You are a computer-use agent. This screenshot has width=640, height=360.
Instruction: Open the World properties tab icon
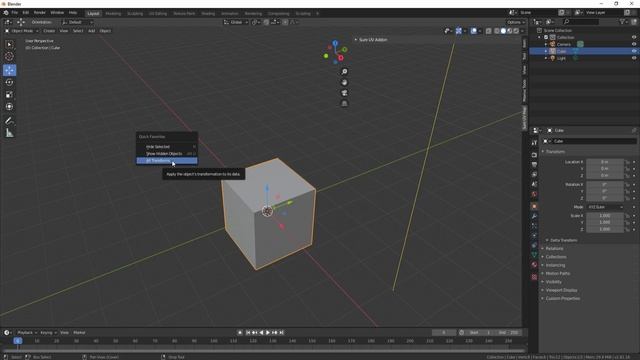(534, 194)
